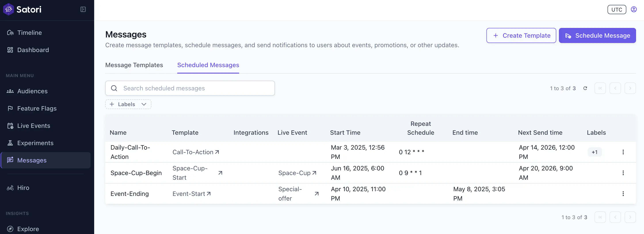Select the Scheduled Messages tab
This screenshot has width=644, height=234.
click(208, 65)
